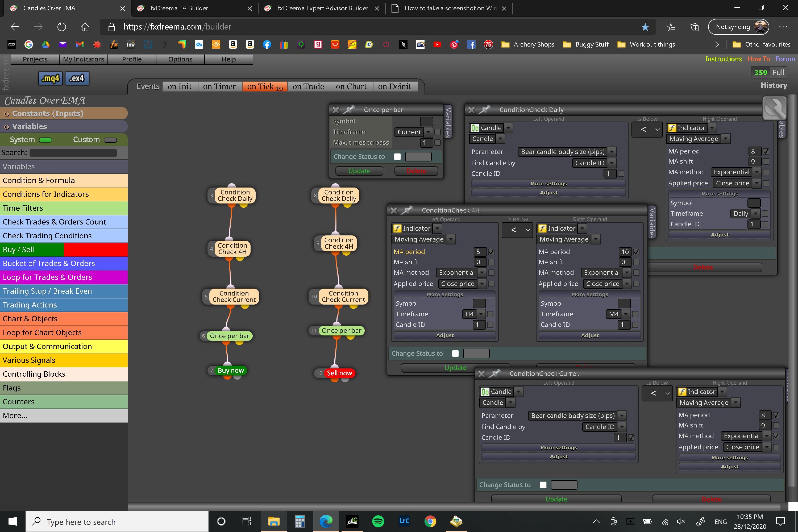The image size is (798, 532).
Task: Click the pin icon on Once per bar panel
Action: point(348,110)
